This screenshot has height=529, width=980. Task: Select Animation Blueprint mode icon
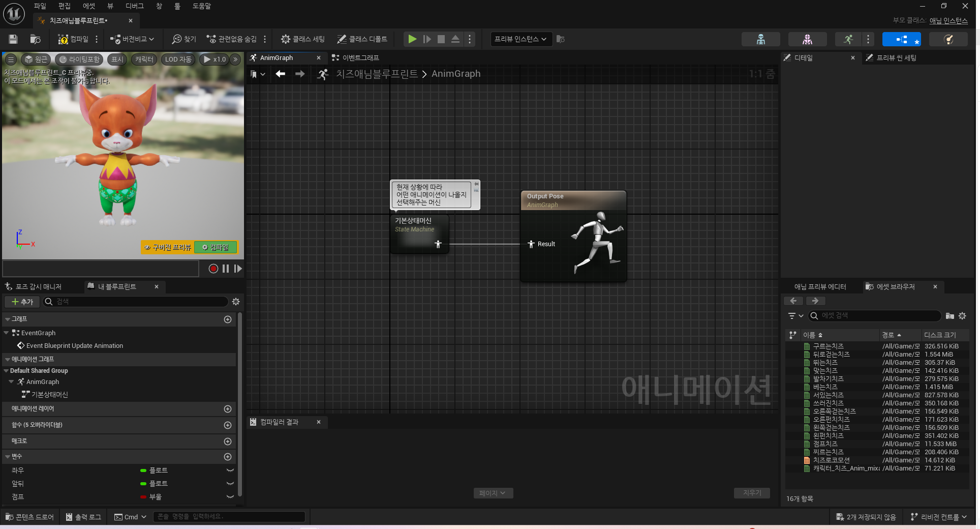901,39
